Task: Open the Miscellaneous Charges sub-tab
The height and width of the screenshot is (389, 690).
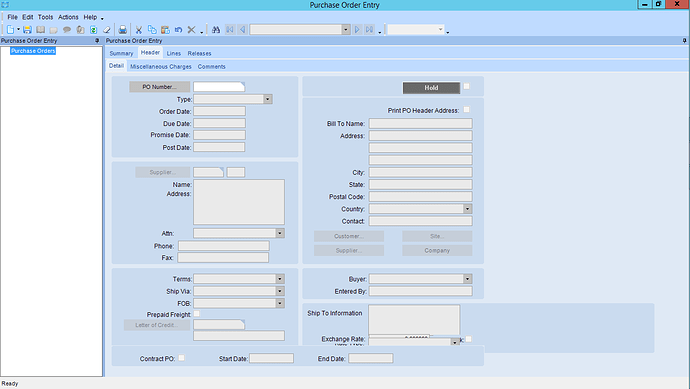Action: [161, 66]
